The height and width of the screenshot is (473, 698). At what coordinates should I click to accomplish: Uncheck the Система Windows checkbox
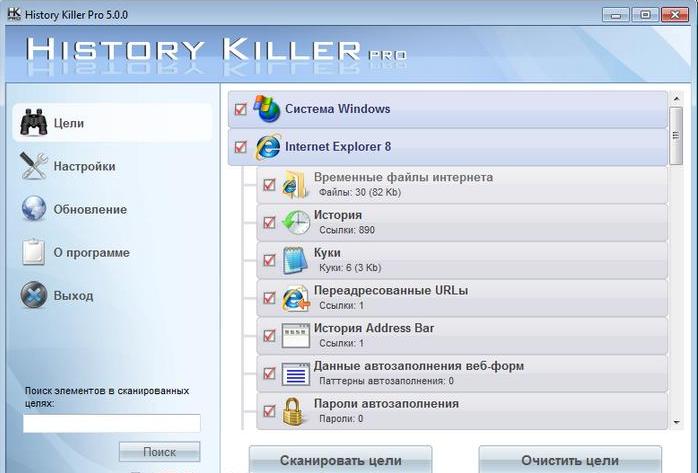240,109
